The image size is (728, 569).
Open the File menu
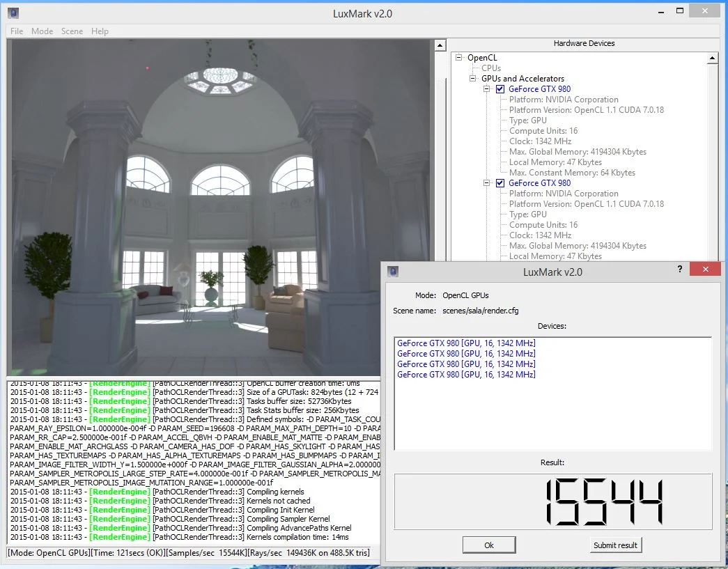point(17,31)
